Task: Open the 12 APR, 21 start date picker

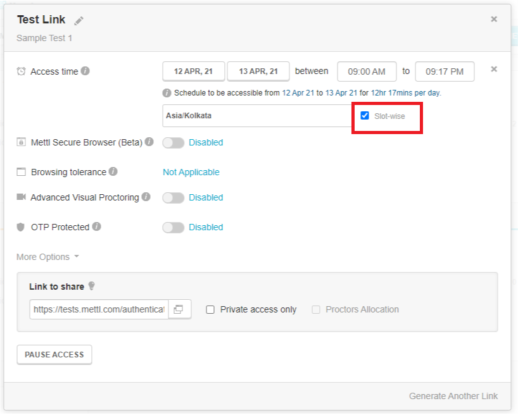Action: click(193, 71)
